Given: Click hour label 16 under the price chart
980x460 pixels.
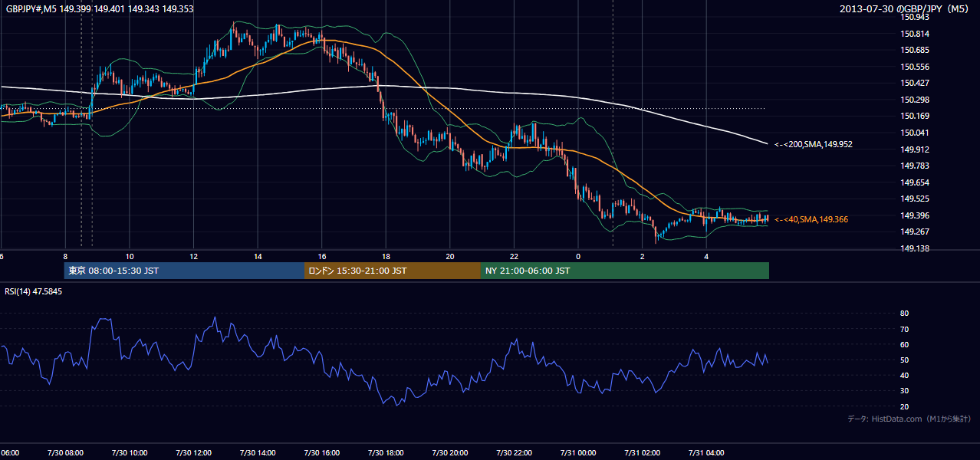Looking at the screenshot, I should tap(322, 256).
